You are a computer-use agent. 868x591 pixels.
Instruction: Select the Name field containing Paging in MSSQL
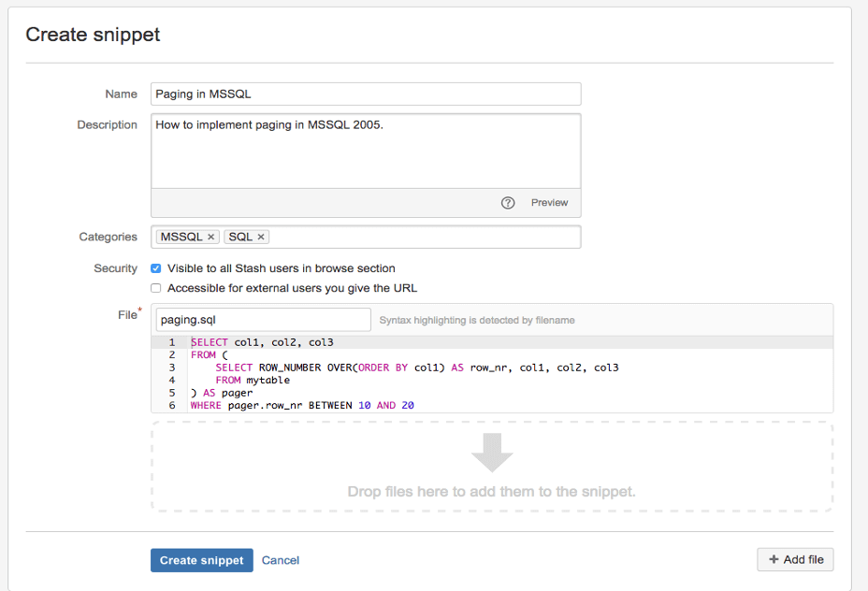pyautogui.click(x=365, y=94)
